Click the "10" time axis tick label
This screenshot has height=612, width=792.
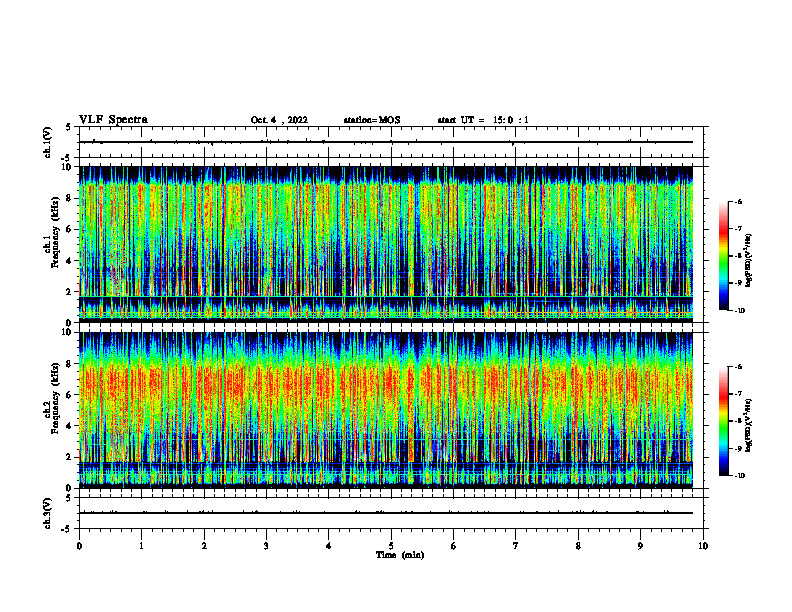click(703, 546)
